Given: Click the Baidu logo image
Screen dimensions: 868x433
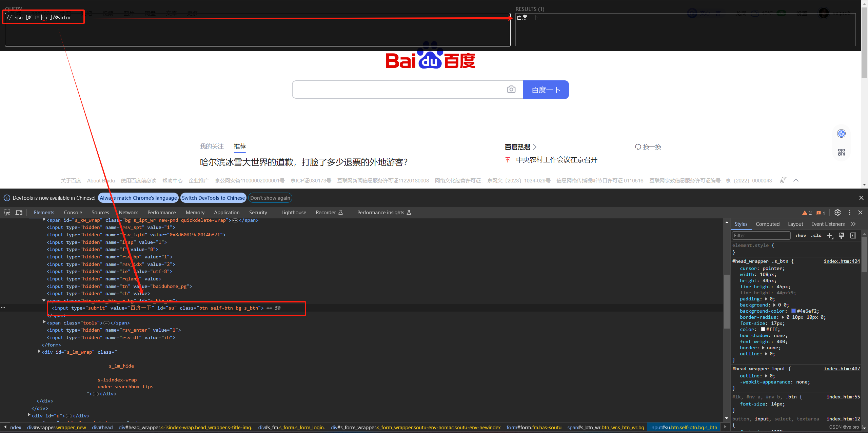Looking at the screenshot, I should (430, 55).
